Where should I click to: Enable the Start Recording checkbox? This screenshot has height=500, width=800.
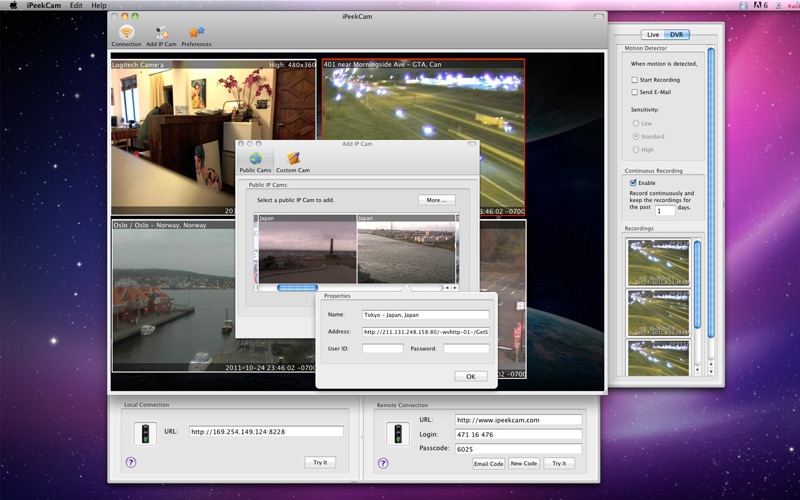(634, 79)
